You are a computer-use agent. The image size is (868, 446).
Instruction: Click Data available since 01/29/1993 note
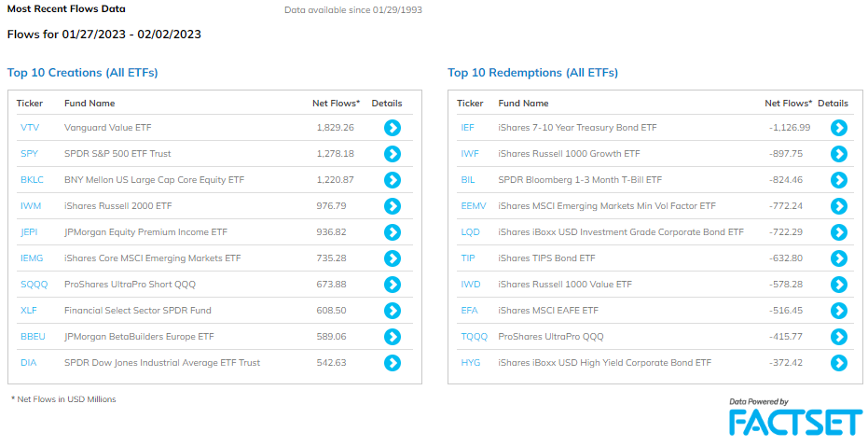(x=353, y=10)
